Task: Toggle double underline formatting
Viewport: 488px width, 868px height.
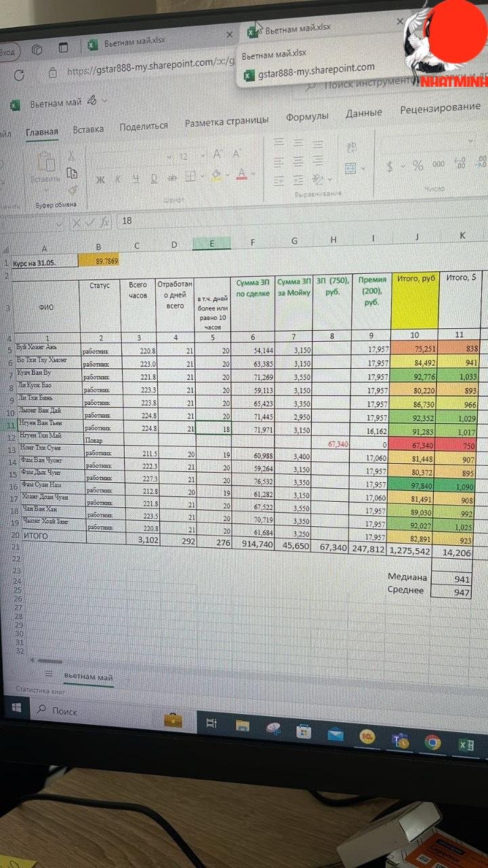Action: [x=154, y=178]
